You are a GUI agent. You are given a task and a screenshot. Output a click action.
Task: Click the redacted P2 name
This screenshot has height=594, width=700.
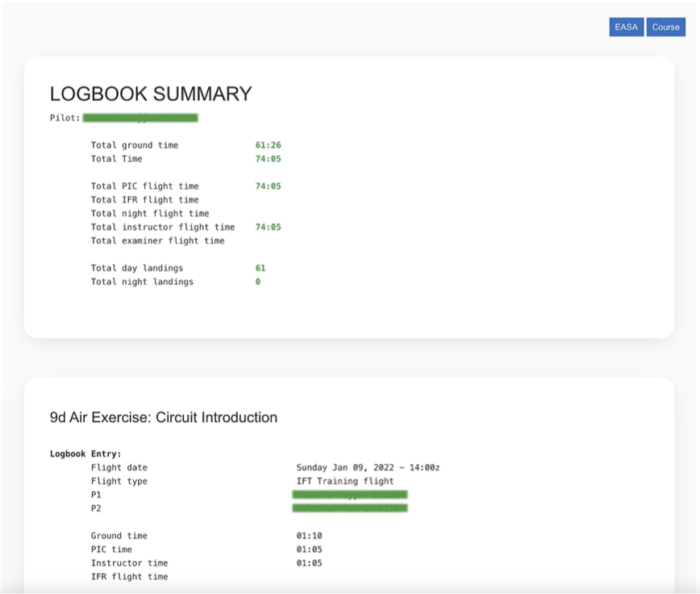[x=350, y=508]
